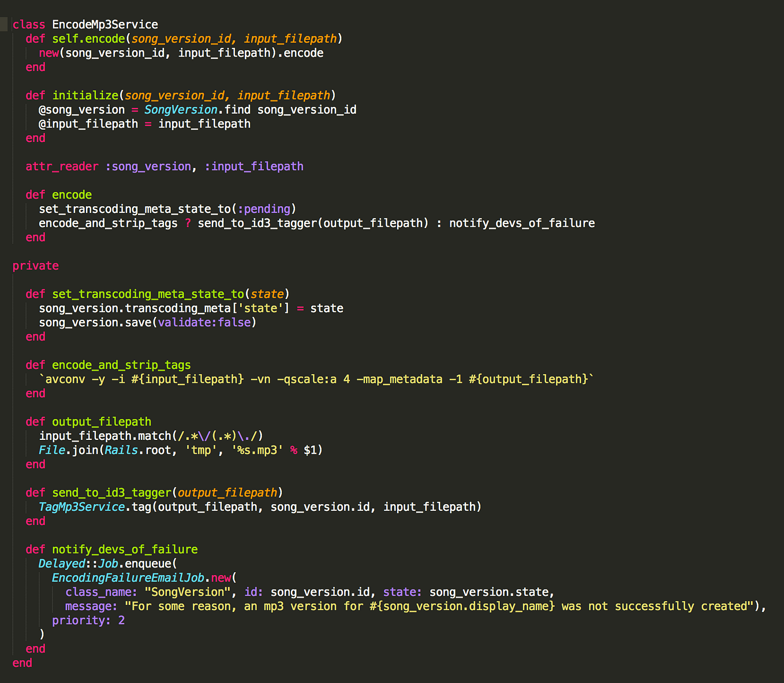784x683 pixels.
Task: Select the output_filepath method definition
Action: (x=101, y=421)
